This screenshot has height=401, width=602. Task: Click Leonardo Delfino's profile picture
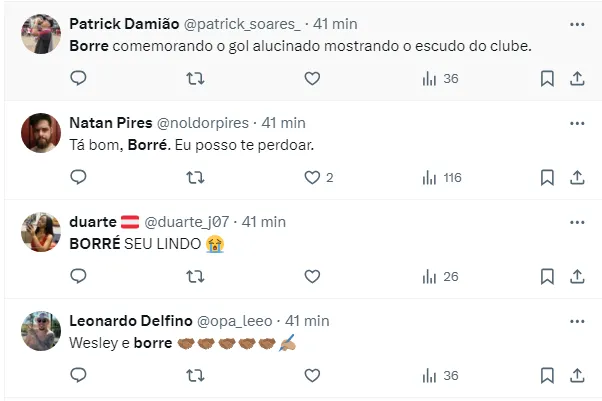point(41,331)
